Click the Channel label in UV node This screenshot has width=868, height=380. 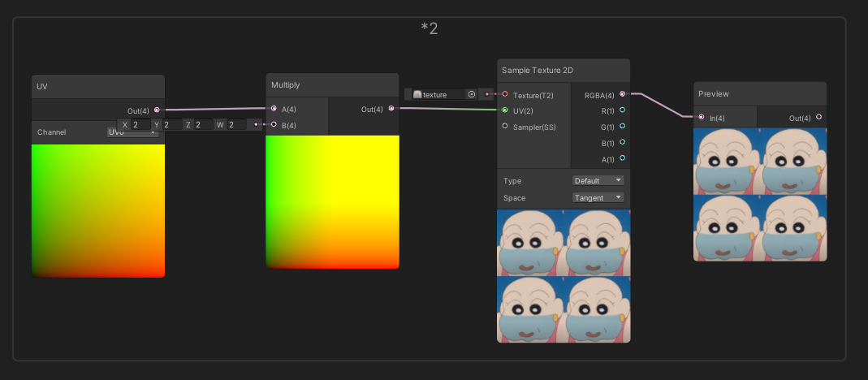click(x=51, y=132)
